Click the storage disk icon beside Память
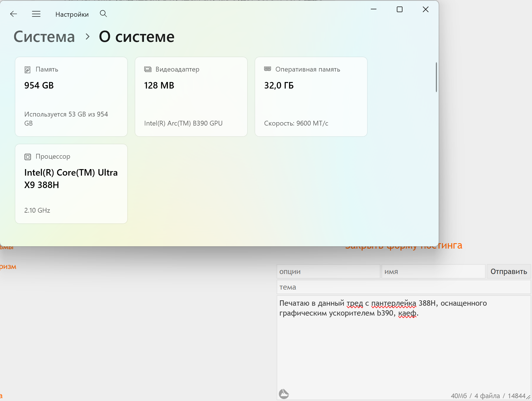This screenshot has height=401, width=532. (x=27, y=70)
